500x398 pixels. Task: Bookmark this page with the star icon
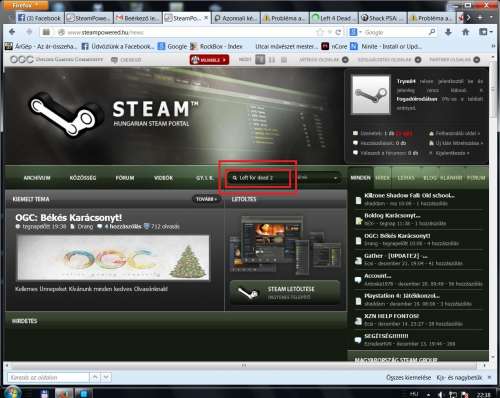pyautogui.click(x=320, y=32)
